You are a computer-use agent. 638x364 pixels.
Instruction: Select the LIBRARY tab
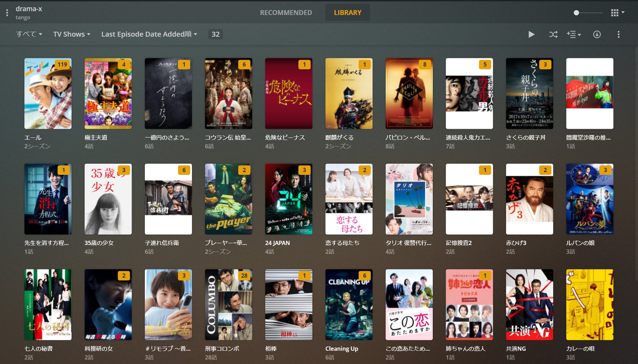pyautogui.click(x=348, y=13)
